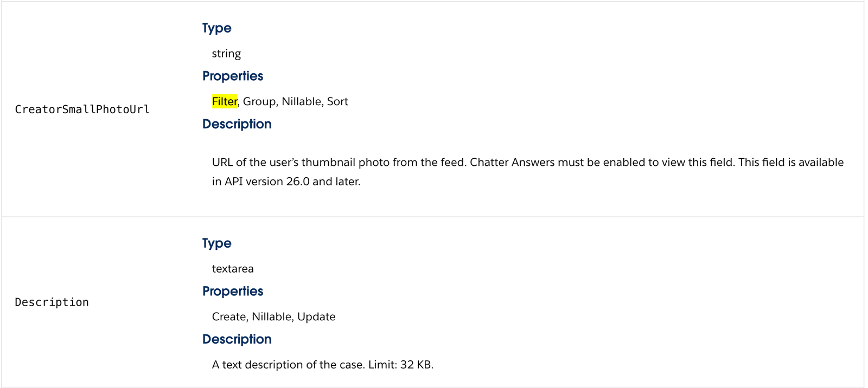Click the Description heading above the case text
Viewport: 868px width, 388px height.
point(237,339)
